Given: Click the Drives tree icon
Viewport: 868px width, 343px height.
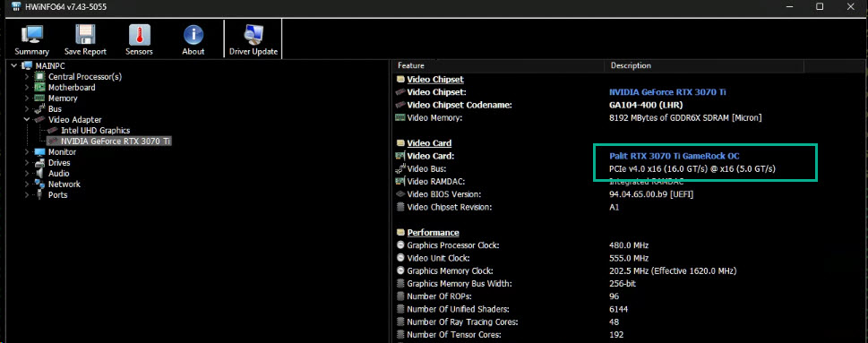Looking at the screenshot, I should pos(39,163).
